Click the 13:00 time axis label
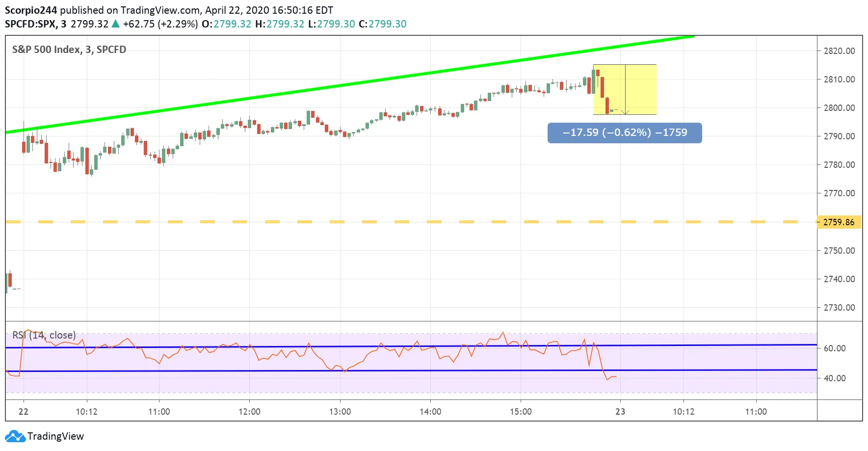Screen dimensions: 868x451 340,412
